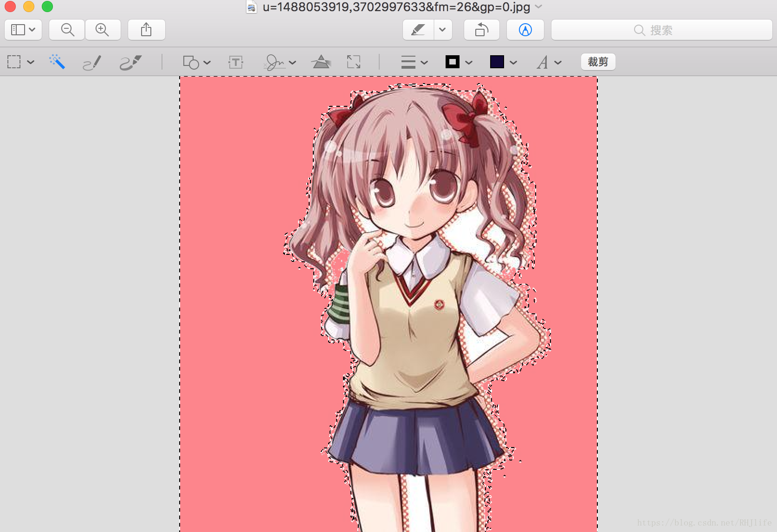Screen dimensions: 777x532
Task: Open the Adjust Size tool
Action: [354, 62]
